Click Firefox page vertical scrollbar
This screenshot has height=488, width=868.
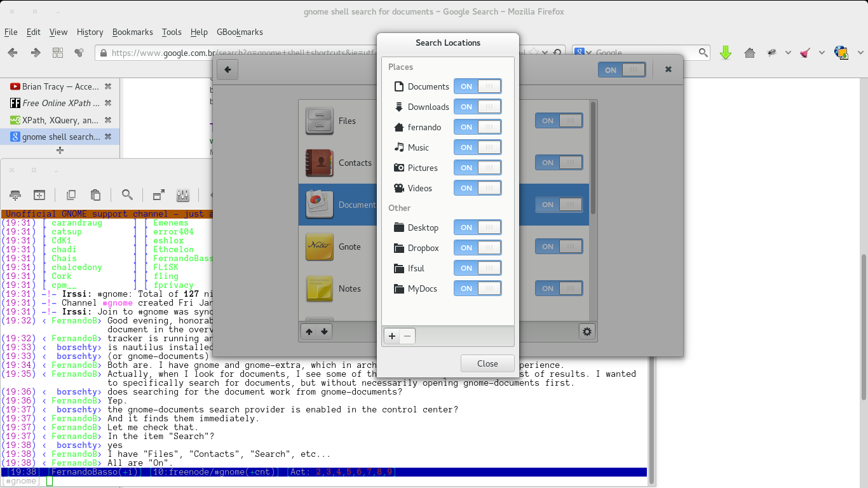864,327
